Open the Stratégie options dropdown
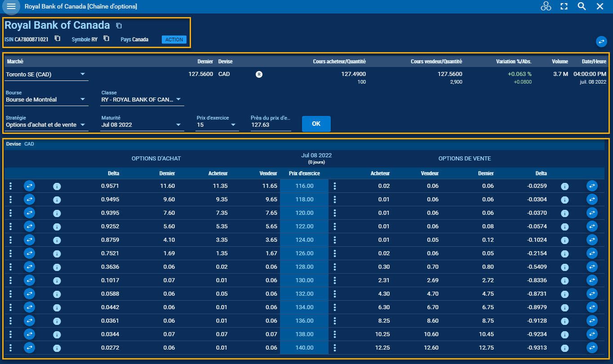The width and height of the screenshot is (613, 364). pyautogui.click(x=83, y=125)
